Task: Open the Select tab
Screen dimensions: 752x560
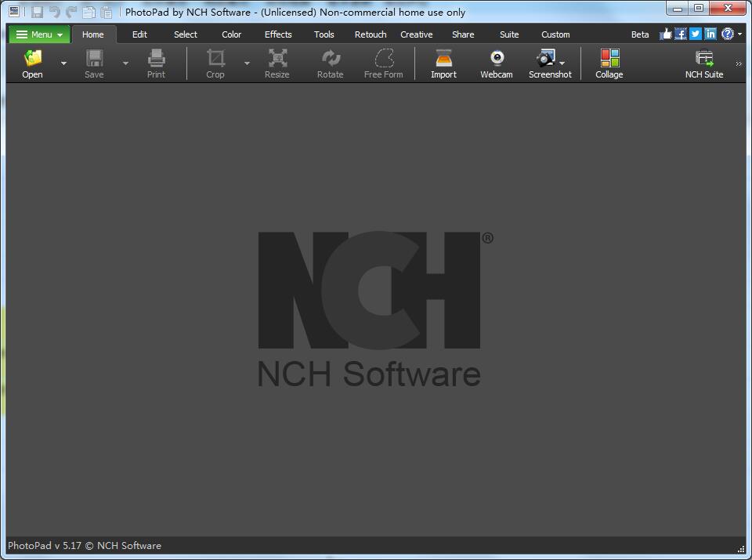Action: click(x=186, y=34)
